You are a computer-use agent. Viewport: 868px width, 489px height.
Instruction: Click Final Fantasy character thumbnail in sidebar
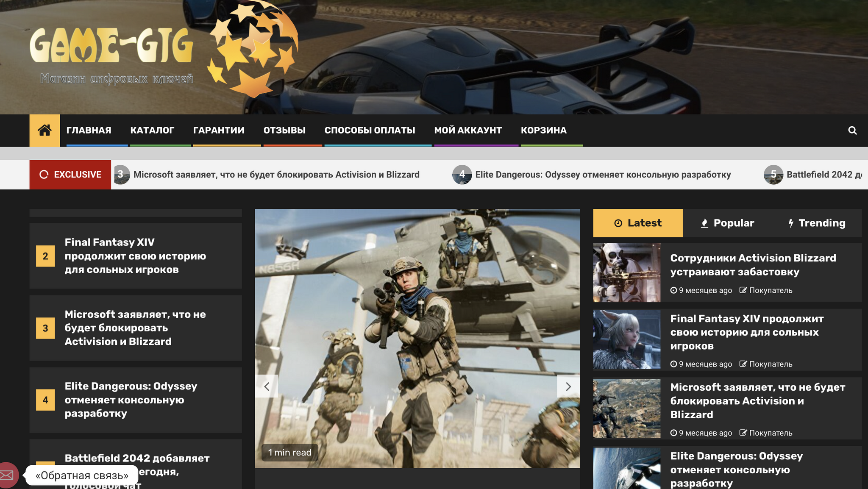(627, 339)
